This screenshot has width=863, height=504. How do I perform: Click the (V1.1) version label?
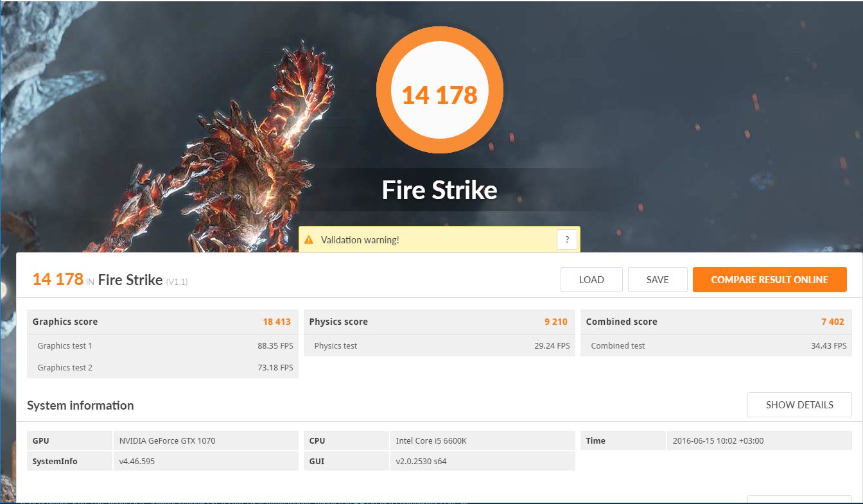[177, 282]
